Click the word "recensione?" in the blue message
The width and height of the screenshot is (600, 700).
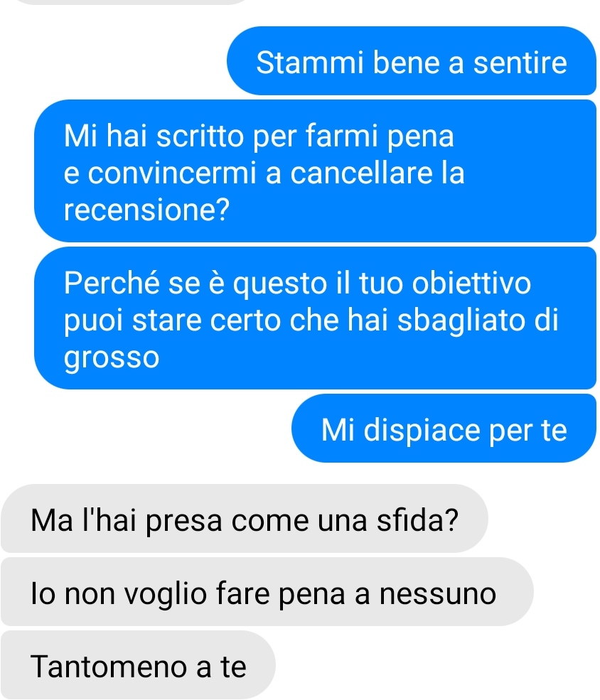[x=146, y=210]
